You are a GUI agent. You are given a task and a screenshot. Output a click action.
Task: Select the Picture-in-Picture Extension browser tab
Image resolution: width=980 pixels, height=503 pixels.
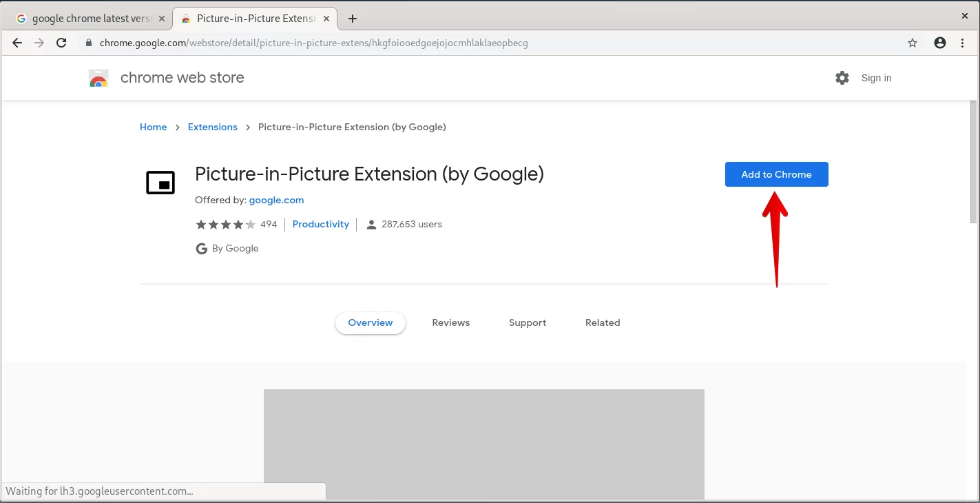(255, 19)
